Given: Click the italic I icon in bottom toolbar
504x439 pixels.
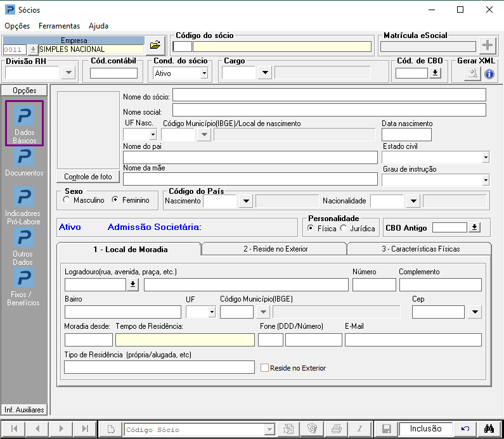Looking at the screenshot, I should [x=360, y=429].
